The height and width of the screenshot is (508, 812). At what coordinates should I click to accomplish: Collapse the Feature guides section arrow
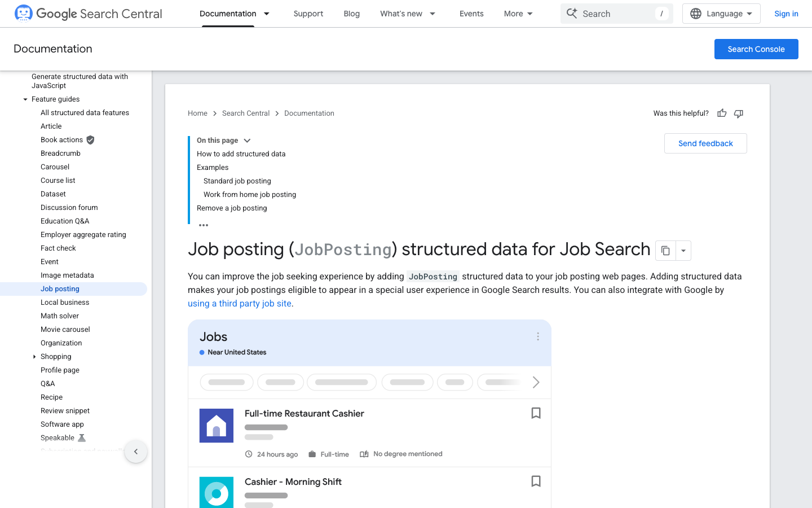(x=25, y=99)
